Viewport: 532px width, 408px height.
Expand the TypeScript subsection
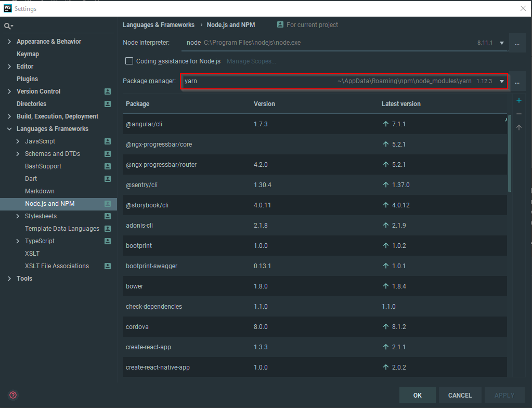click(x=18, y=241)
